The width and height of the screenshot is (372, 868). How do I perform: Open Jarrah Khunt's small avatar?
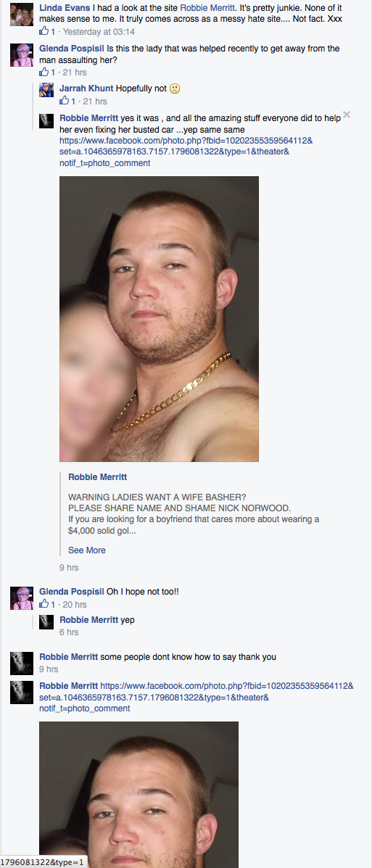(x=46, y=90)
